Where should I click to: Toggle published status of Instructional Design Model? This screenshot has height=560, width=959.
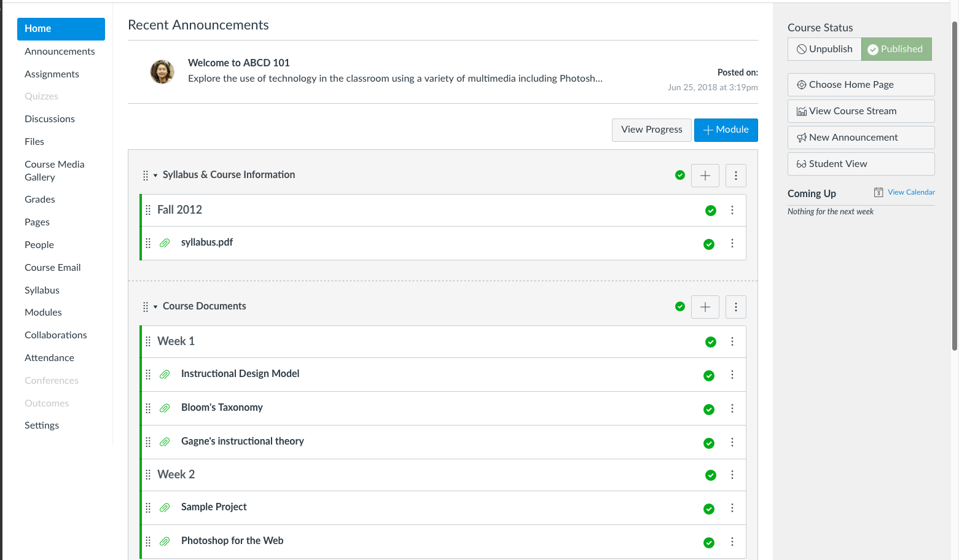(x=709, y=376)
